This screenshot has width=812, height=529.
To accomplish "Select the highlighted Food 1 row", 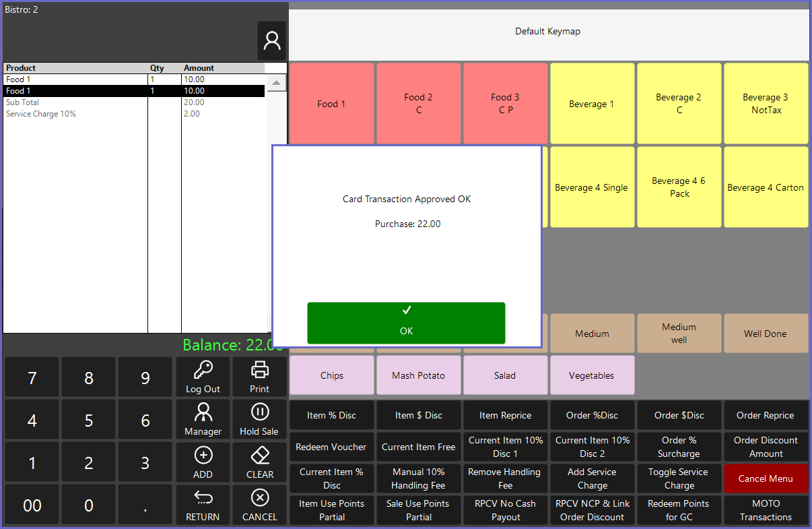I will click(134, 91).
